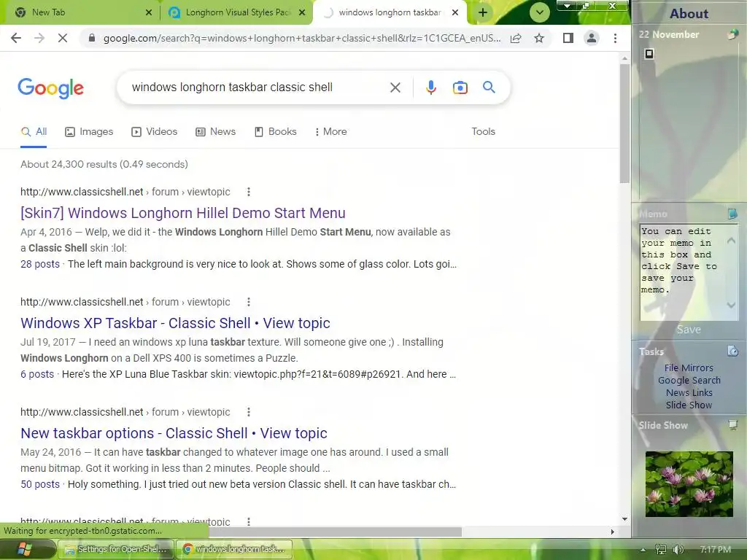The height and width of the screenshot is (560, 747).
Task: Select the All results tab
Action: click(x=34, y=132)
